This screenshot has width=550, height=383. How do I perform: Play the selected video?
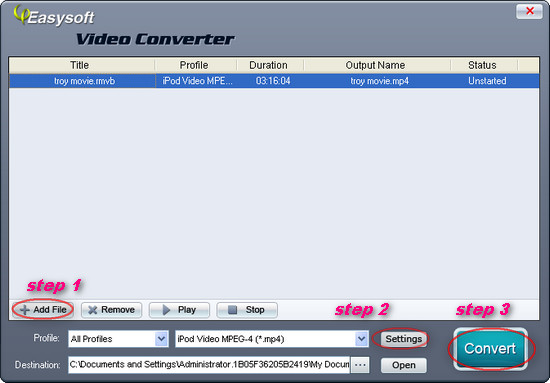pos(179,310)
